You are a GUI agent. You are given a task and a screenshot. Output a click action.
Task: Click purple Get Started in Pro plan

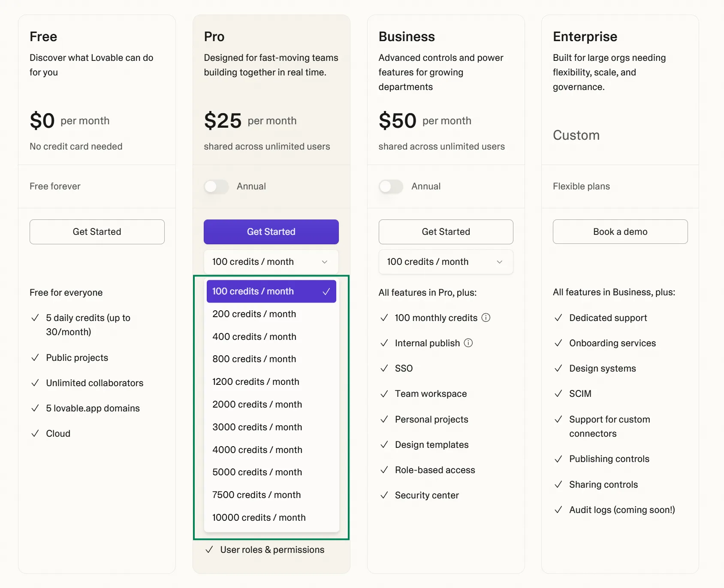click(x=271, y=232)
